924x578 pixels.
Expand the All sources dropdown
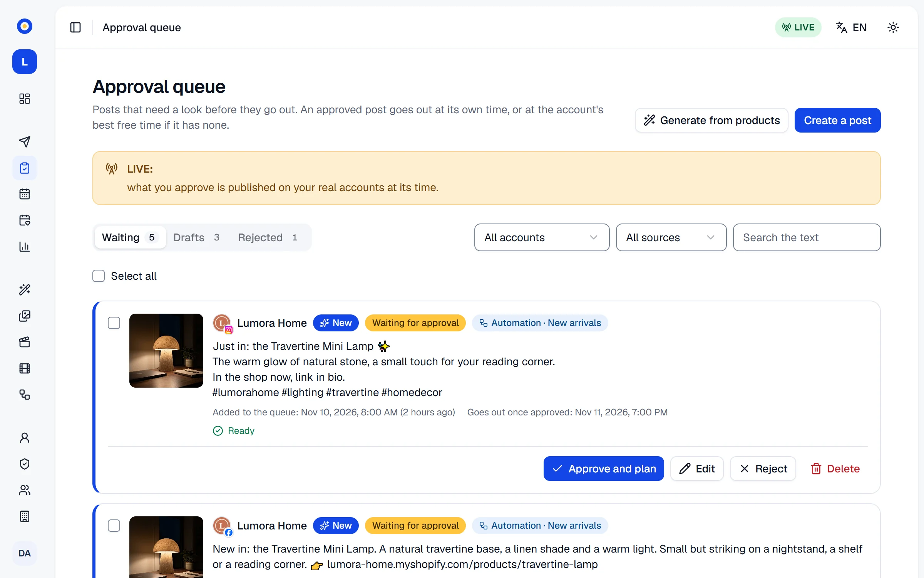671,237
